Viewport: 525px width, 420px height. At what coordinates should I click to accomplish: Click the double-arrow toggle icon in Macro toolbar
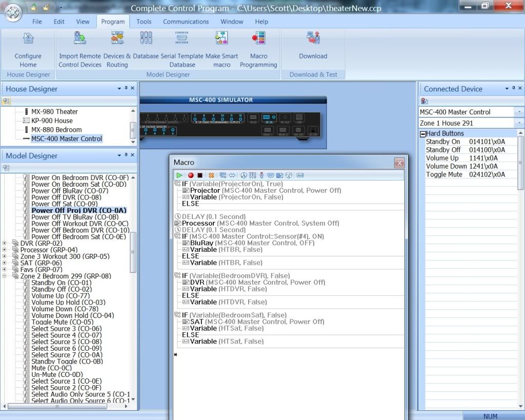(232, 175)
